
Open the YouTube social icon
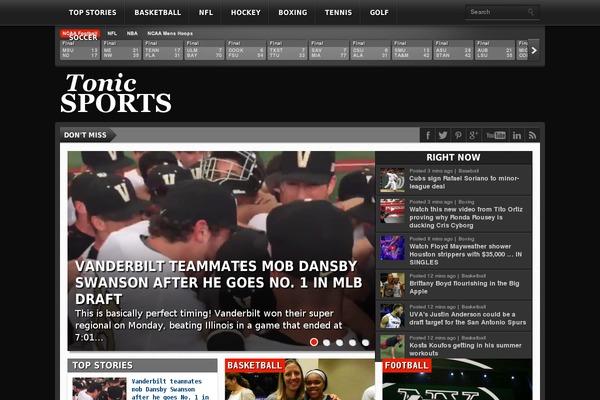(x=496, y=135)
